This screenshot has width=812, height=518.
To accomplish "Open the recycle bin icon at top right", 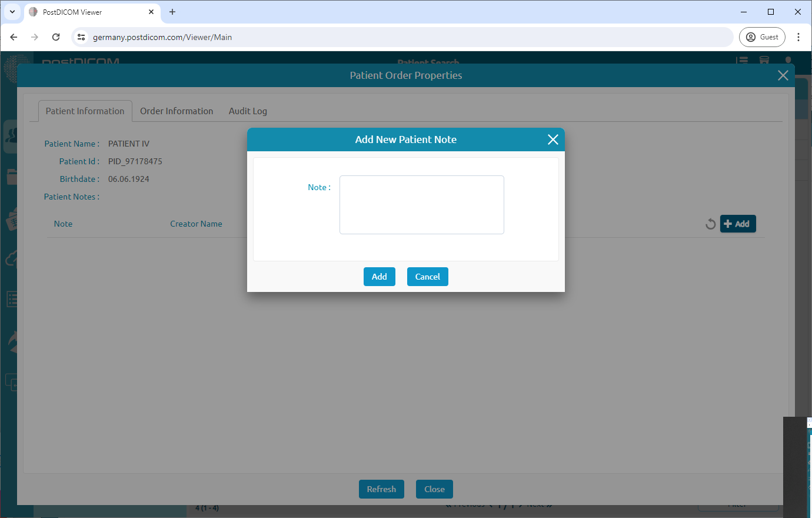I will pos(764,60).
